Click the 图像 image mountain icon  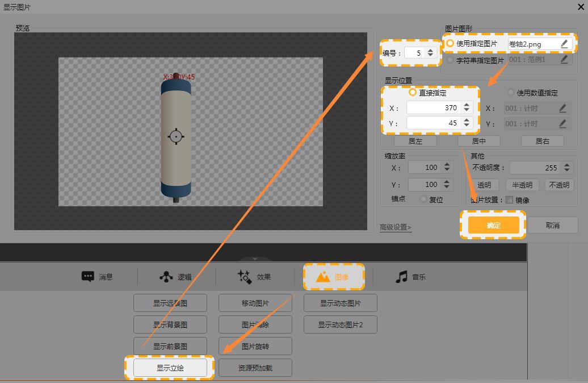[x=323, y=277]
